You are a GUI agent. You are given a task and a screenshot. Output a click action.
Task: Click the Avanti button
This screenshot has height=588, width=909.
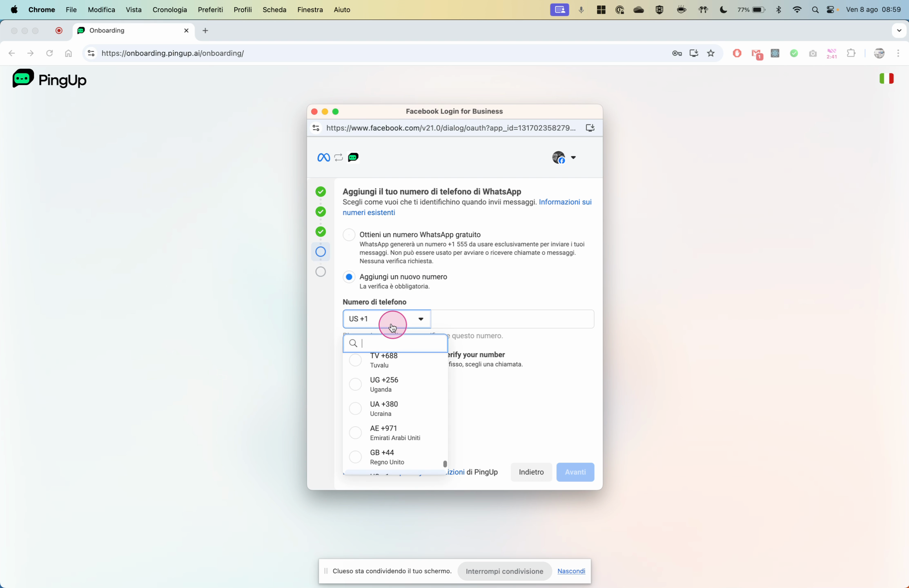[x=575, y=472]
